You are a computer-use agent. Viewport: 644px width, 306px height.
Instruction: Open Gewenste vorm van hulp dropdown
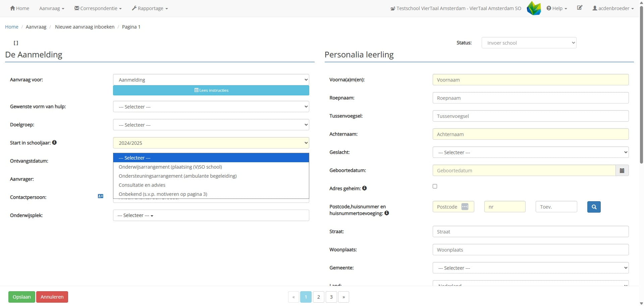(211, 106)
